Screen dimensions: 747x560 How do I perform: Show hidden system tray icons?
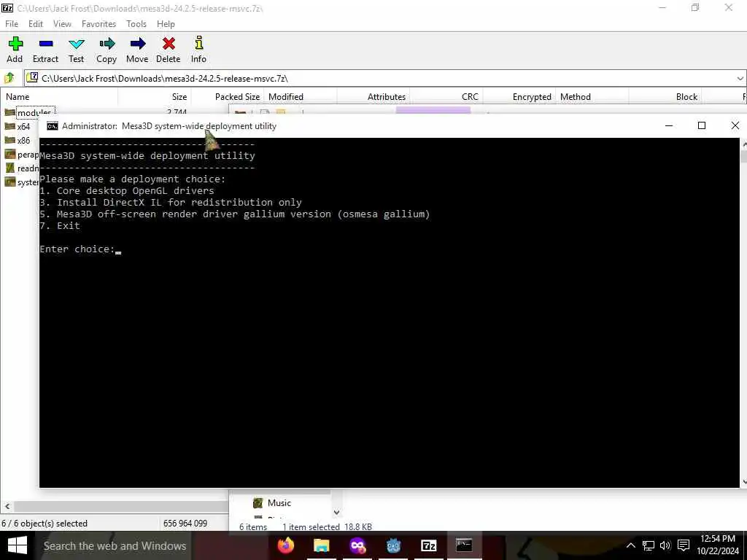[x=630, y=545]
